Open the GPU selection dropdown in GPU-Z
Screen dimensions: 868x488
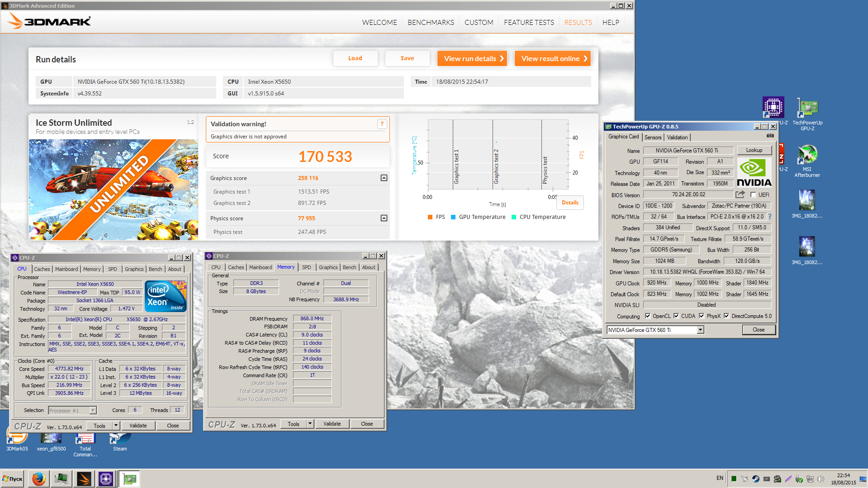pyautogui.click(x=700, y=330)
